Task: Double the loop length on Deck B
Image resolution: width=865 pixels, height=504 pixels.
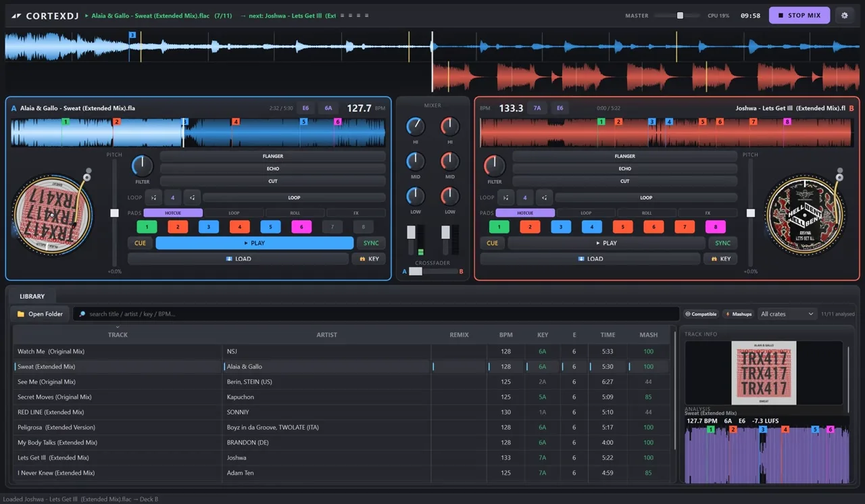Action: pos(544,198)
